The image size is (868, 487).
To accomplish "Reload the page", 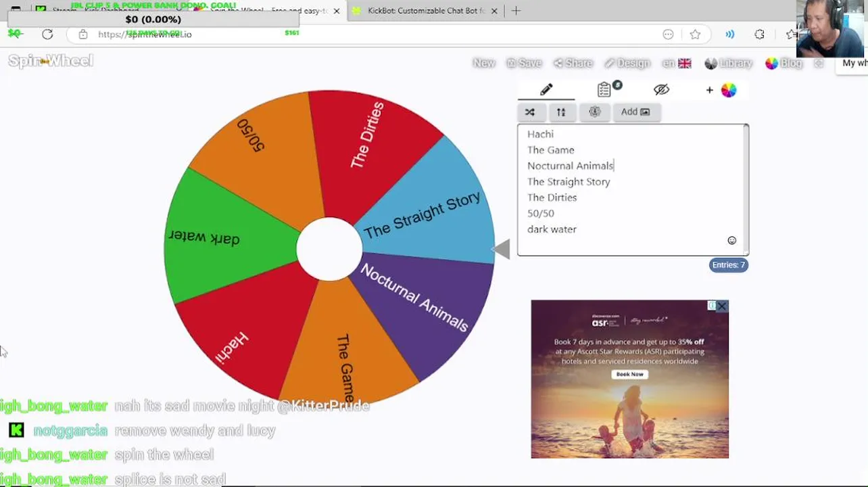I will coord(47,34).
